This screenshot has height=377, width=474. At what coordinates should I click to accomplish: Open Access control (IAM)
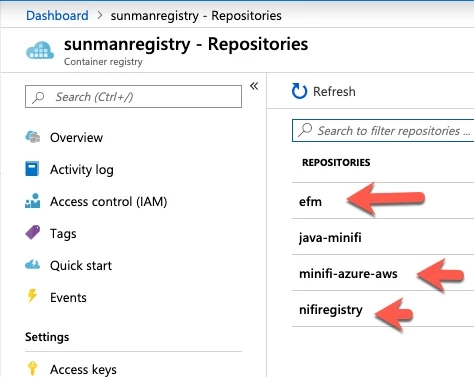point(108,201)
